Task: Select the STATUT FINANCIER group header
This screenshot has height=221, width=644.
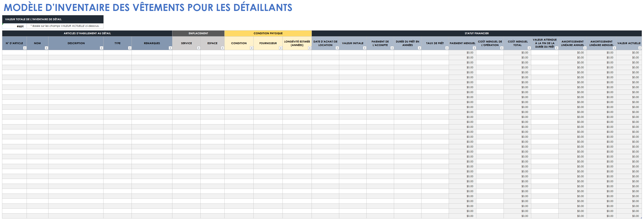Action: (477, 33)
